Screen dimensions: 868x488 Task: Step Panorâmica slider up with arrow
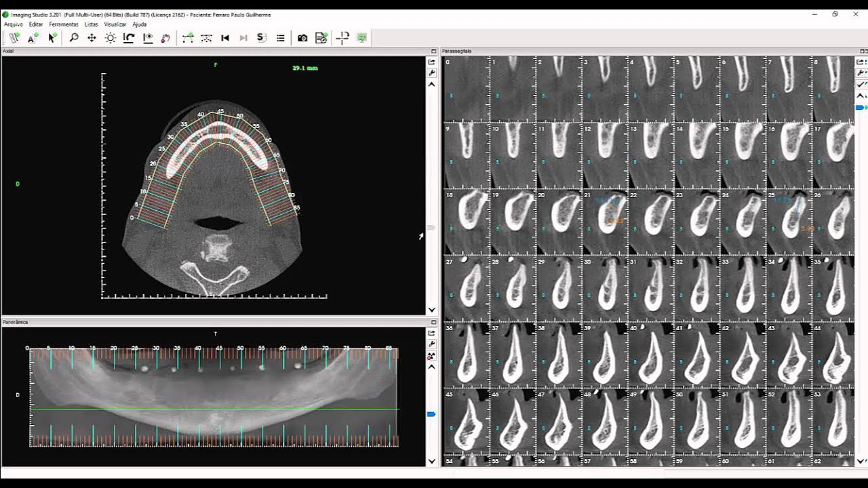(431, 366)
